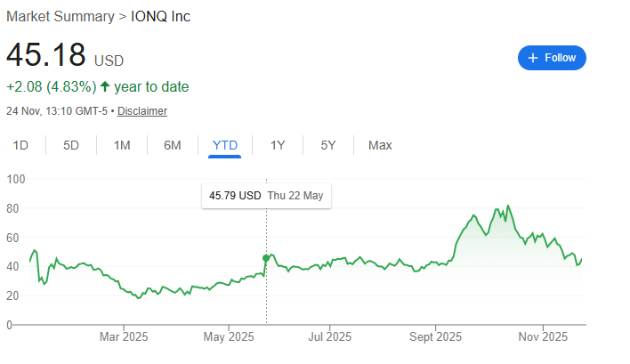Click the Mar 2025 axis label
This screenshot has height=364, width=630.
(x=124, y=336)
